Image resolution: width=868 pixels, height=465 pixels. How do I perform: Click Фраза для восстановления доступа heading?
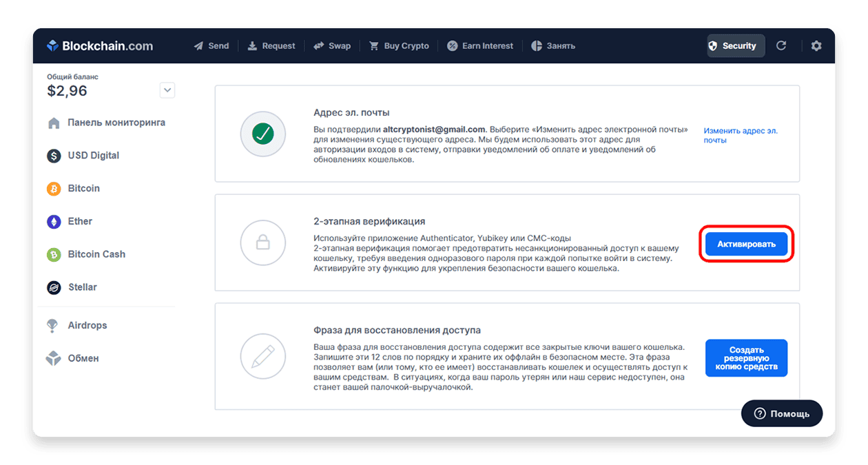[x=397, y=331]
